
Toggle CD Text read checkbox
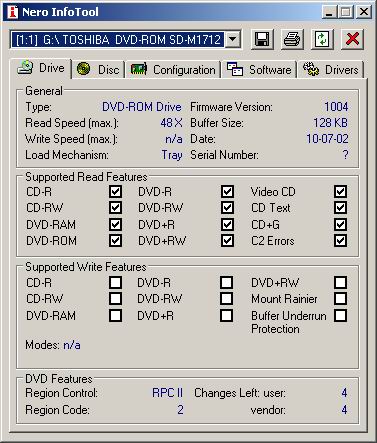click(340, 208)
